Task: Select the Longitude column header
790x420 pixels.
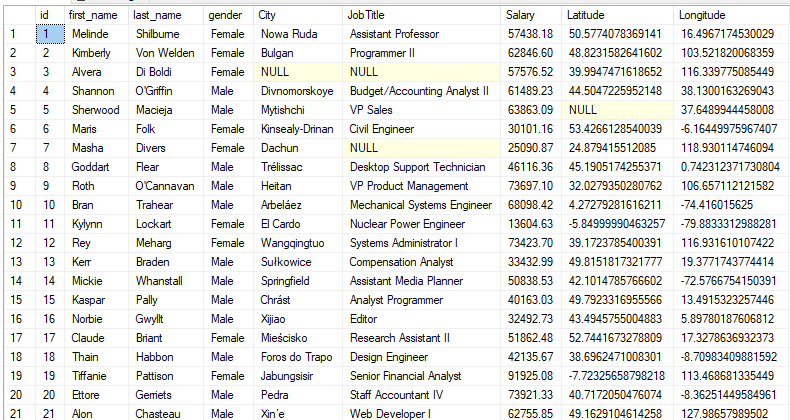Action: click(x=731, y=15)
